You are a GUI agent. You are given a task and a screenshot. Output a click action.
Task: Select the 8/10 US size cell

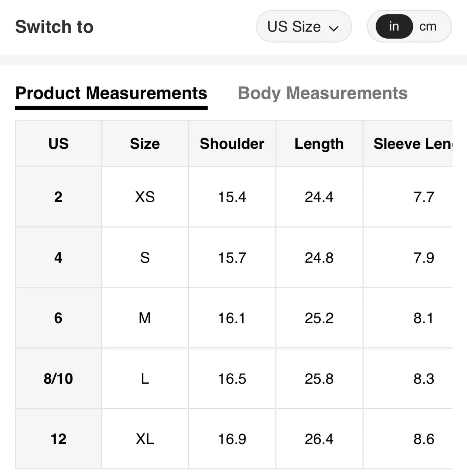pyautogui.click(x=58, y=379)
